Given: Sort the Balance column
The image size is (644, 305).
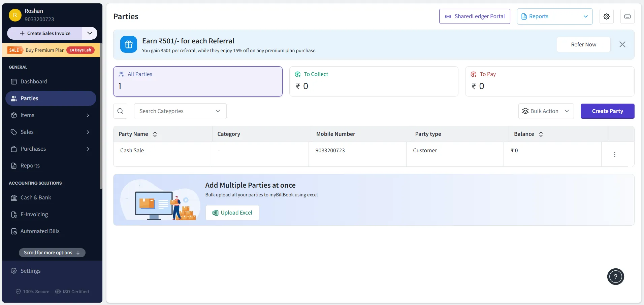Looking at the screenshot, I should [541, 134].
